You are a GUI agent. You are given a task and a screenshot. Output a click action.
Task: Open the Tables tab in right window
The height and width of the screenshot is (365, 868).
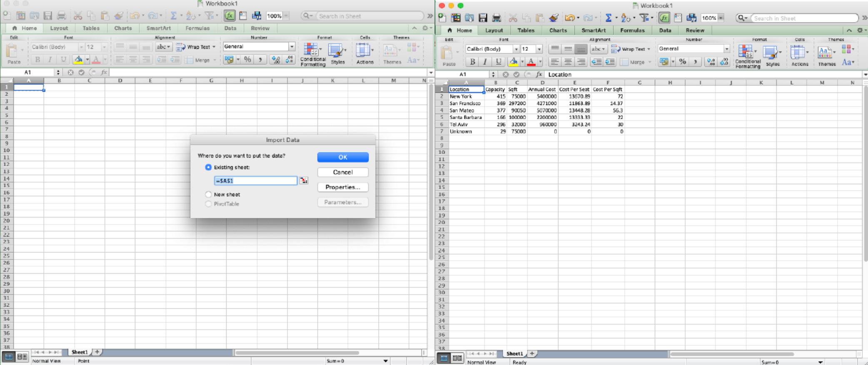click(x=526, y=30)
